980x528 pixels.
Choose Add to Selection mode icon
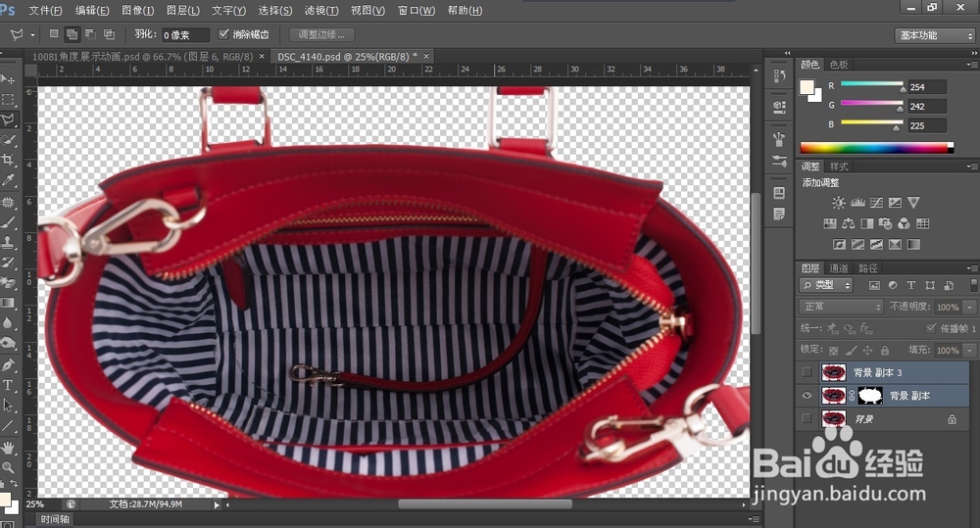[x=72, y=33]
